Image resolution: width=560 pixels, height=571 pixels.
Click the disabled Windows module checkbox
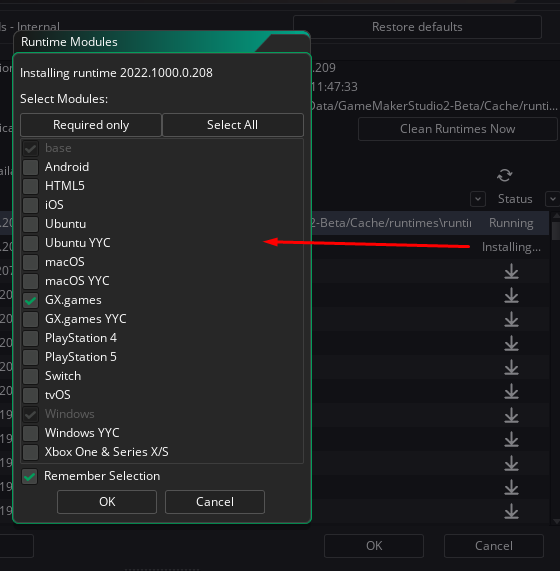31,414
